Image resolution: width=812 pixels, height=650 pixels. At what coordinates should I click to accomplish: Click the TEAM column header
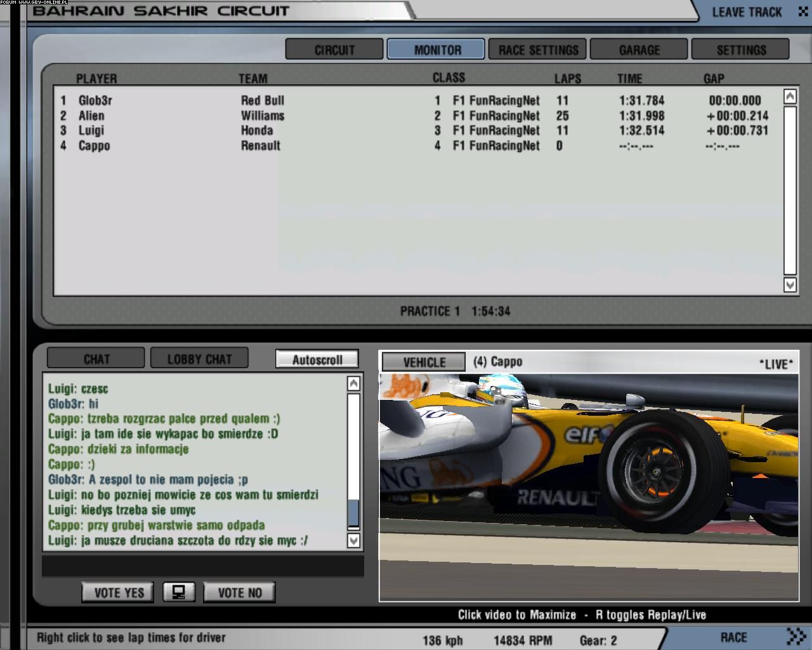point(252,79)
